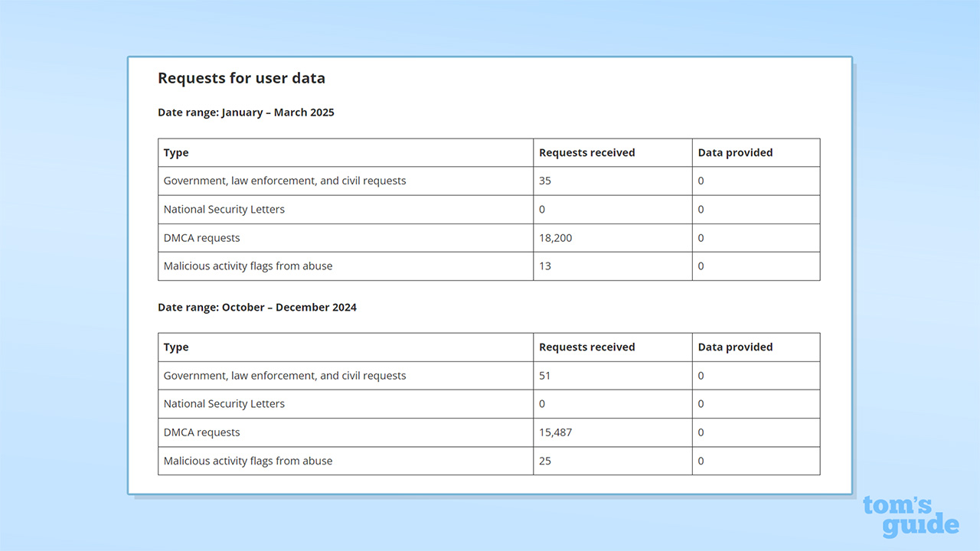Viewport: 980px width, 551px height.
Task: Click the 35 government requests received value
Action: click(545, 181)
